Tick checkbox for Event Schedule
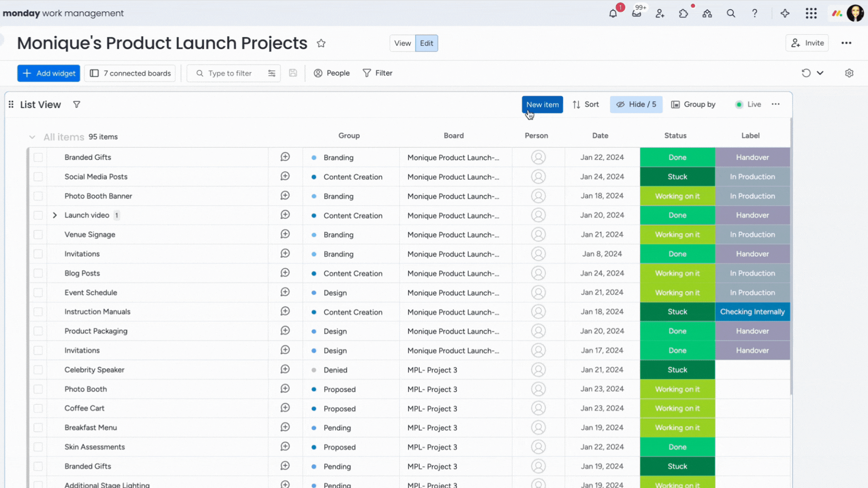 click(x=38, y=292)
